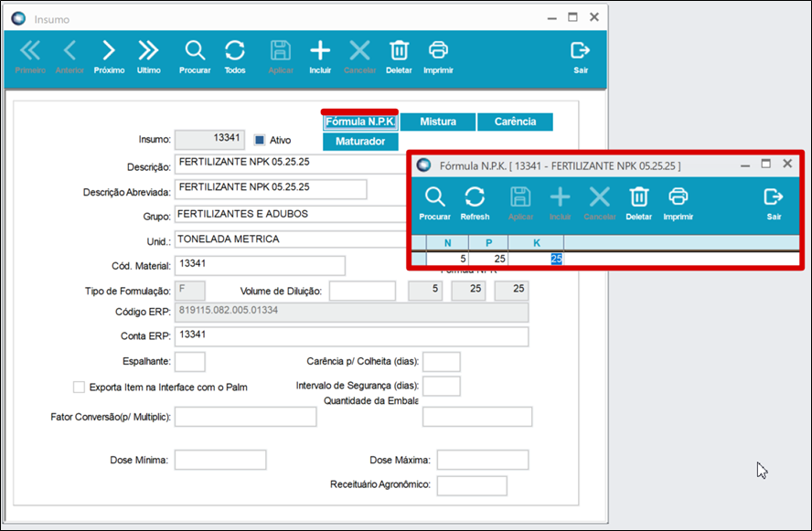Select the N cell with value 5

[447, 259]
